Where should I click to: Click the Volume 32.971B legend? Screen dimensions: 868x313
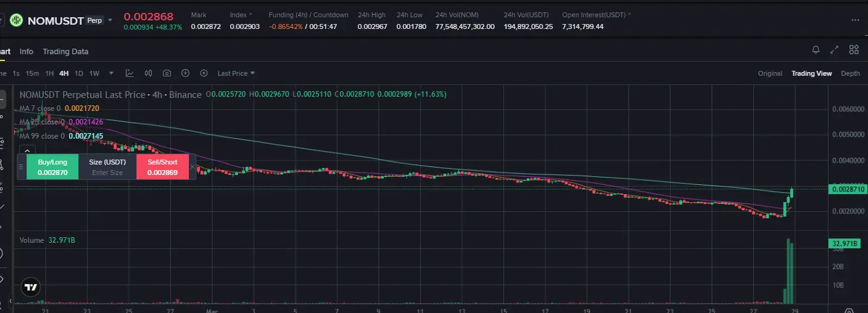48,240
